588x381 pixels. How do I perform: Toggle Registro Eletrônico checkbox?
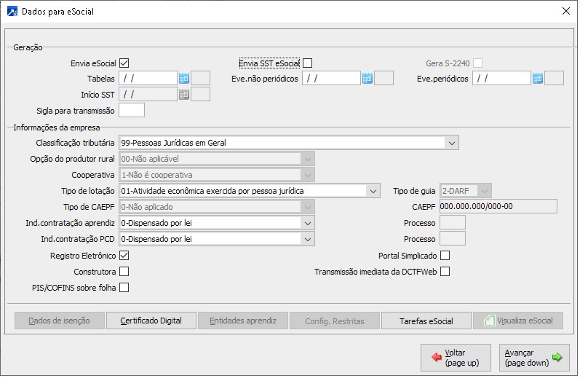124,256
